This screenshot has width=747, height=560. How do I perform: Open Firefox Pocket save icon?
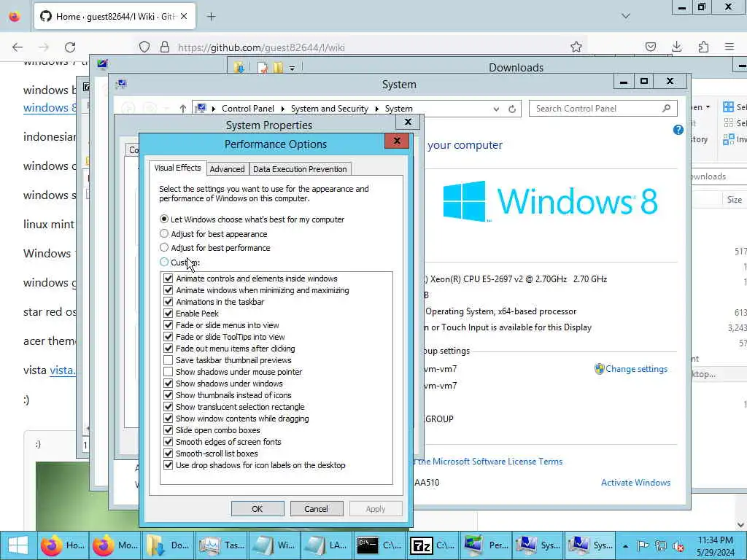650,47
